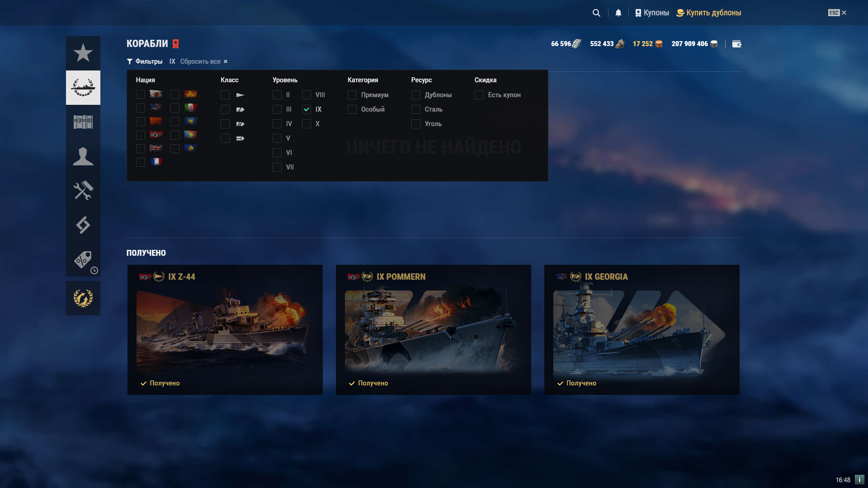Open the containers chest section in sidebar

[x=83, y=122]
